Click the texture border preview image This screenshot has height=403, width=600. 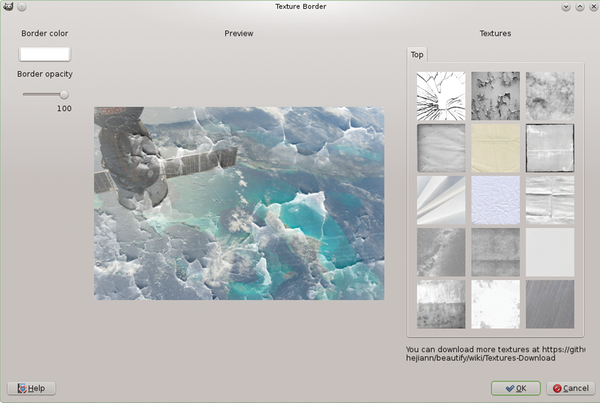(239, 203)
